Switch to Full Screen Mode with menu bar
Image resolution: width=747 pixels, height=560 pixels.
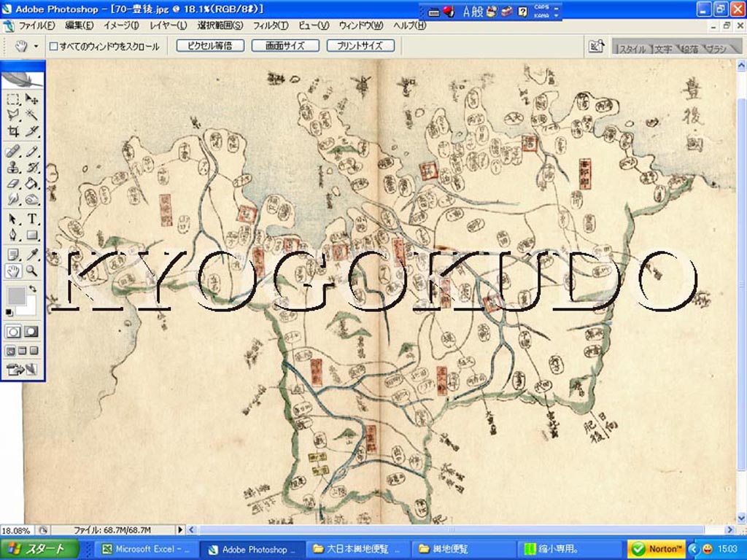(x=22, y=351)
